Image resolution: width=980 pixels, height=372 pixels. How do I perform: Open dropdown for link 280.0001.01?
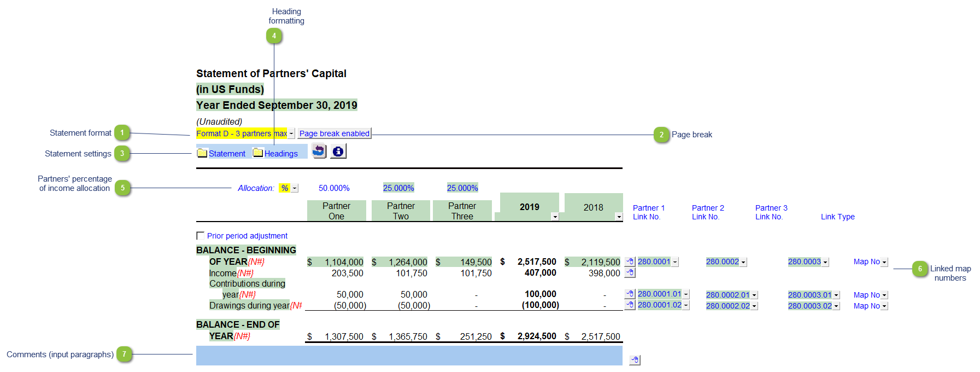pyautogui.click(x=686, y=294)
